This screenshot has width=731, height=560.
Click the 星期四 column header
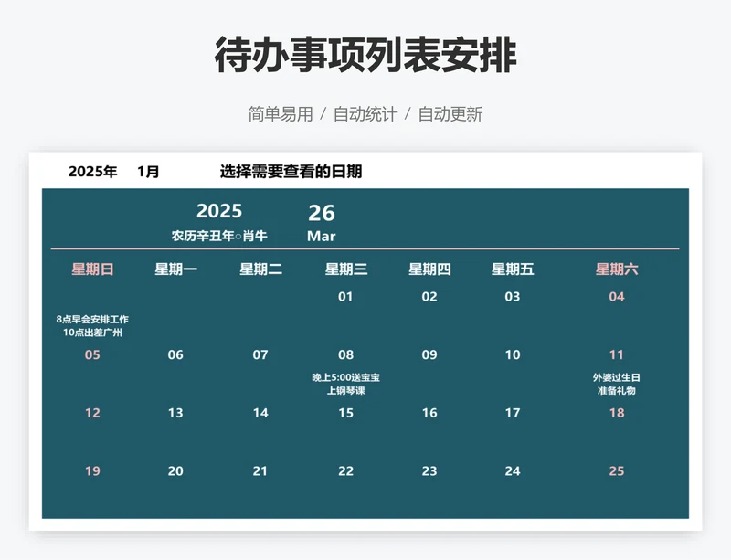[x=429, y=269]
